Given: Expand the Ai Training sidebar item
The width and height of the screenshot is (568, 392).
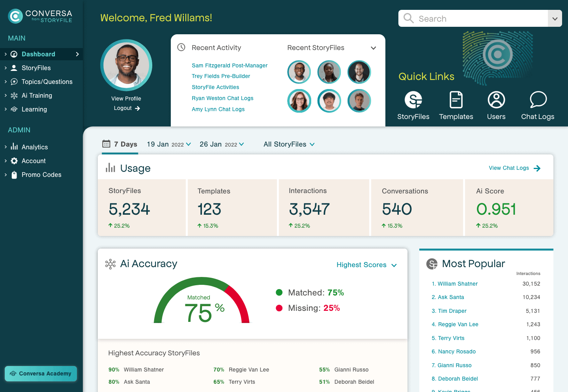Looking at the screenshot, I should tap(6, 95).
